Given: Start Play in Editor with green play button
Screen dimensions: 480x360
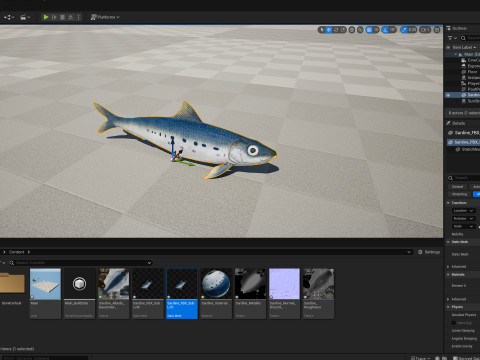Looking at the screenshot, I should pos(46,17).
